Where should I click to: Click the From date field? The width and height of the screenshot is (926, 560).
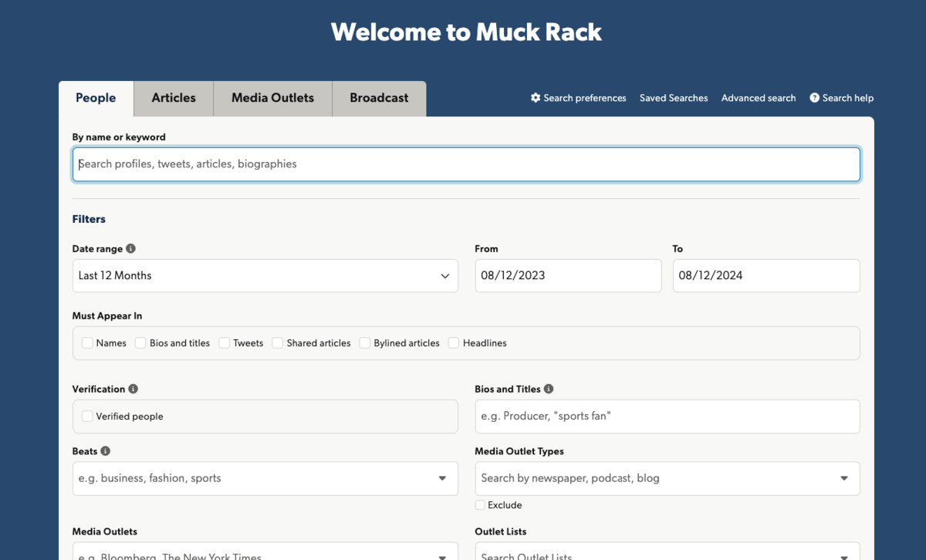coord(568,276)
